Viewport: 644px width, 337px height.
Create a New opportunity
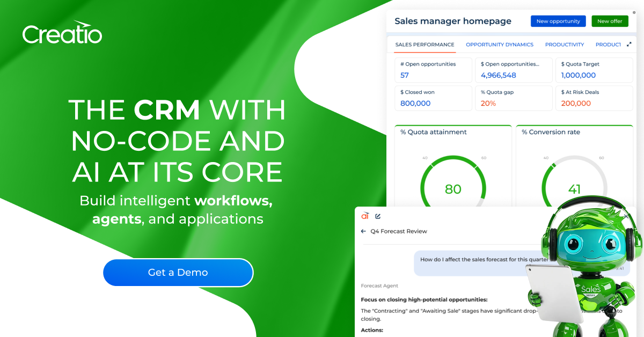click(558, 21)
